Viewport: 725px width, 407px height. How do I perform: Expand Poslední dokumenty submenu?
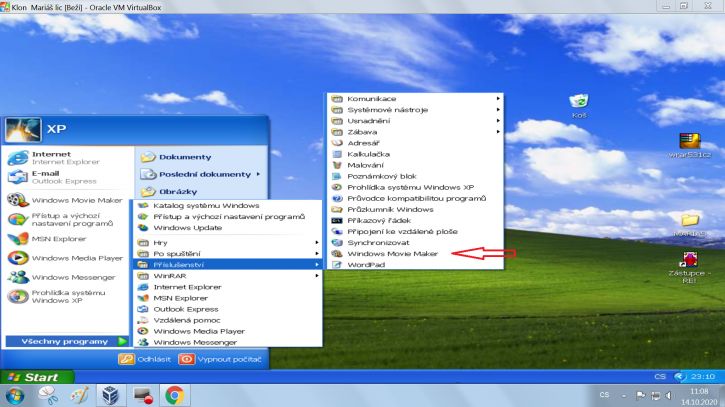201,174
